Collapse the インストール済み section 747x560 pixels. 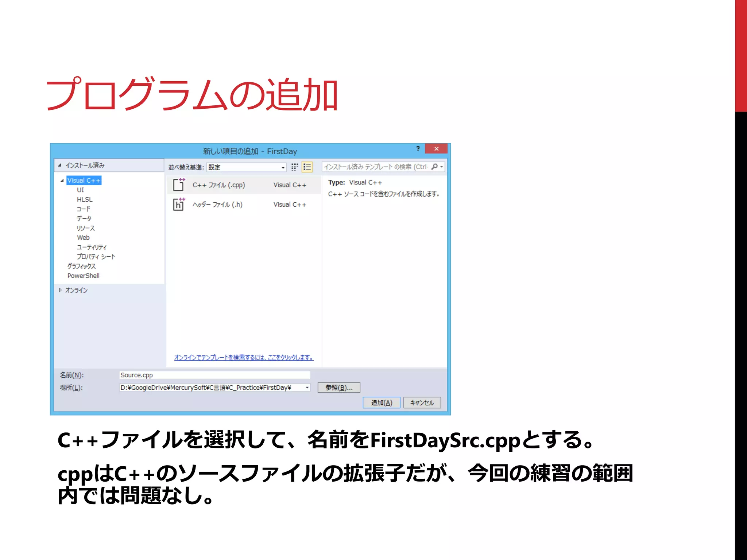59,165
